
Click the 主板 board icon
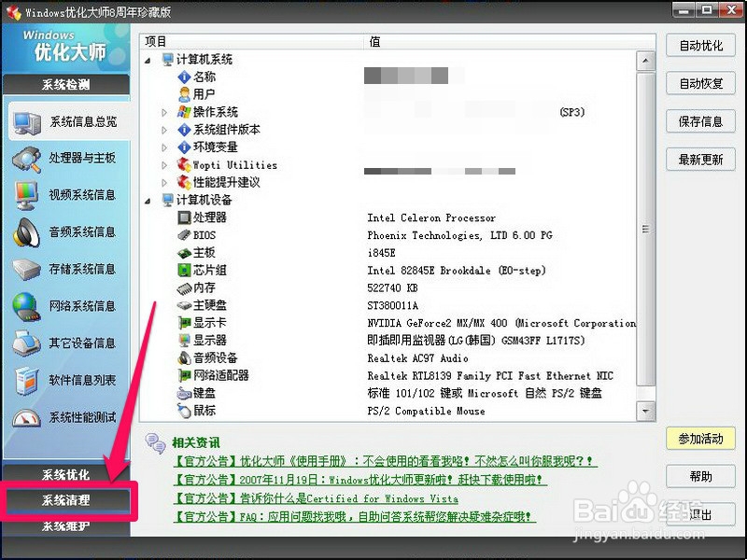point(184,253)
